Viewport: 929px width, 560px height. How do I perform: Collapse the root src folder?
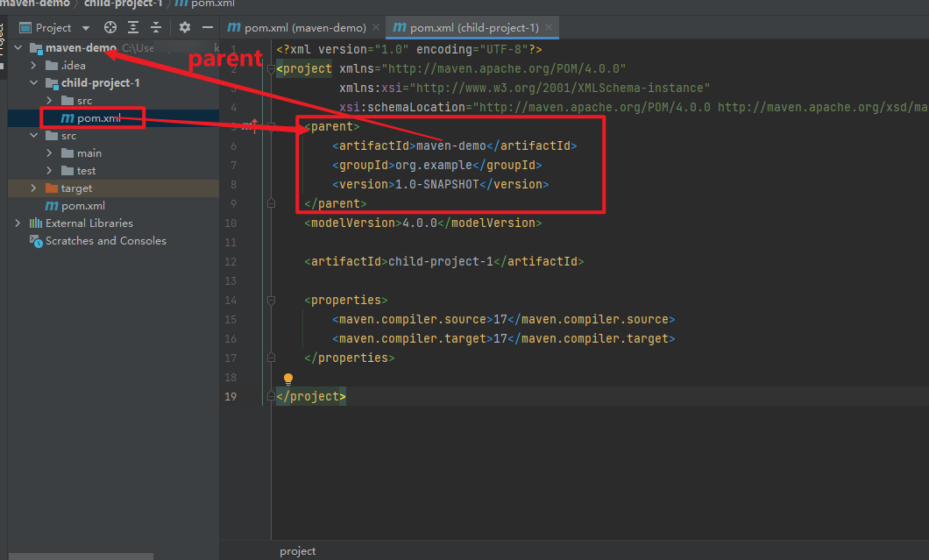coord(34,135)
